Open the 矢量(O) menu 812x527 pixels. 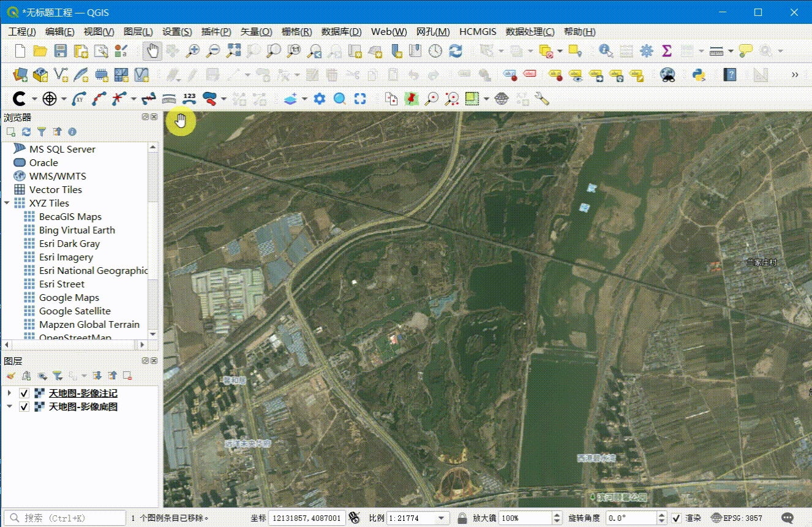[256, 32]
